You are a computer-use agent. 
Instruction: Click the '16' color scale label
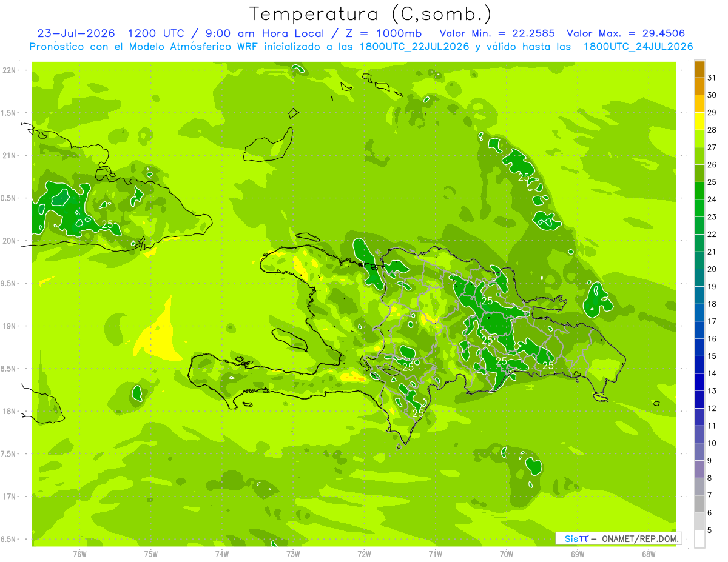coord(712,339)
